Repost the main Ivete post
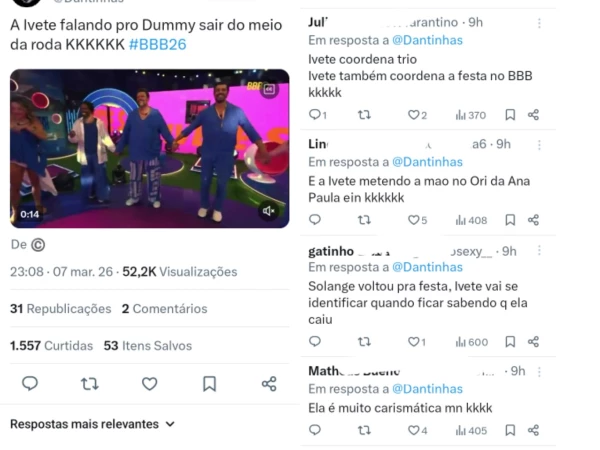 [x=90, y=383]
